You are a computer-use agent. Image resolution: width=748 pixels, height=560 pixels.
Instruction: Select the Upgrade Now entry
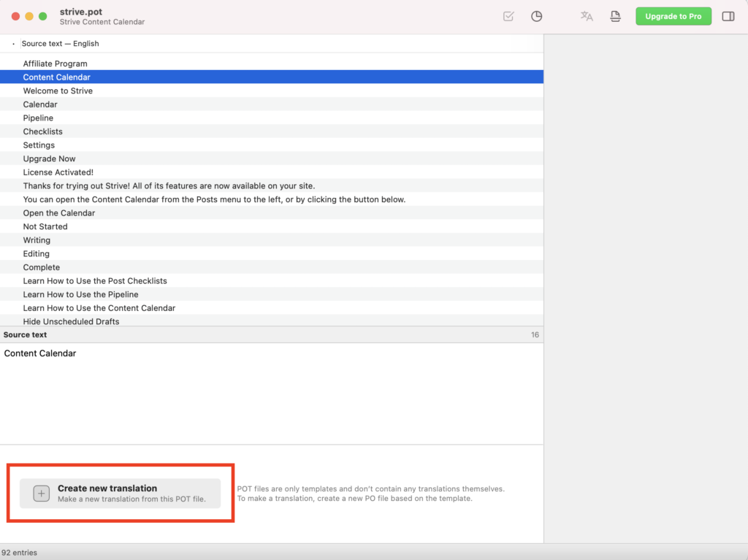click(x=272, y=158)
